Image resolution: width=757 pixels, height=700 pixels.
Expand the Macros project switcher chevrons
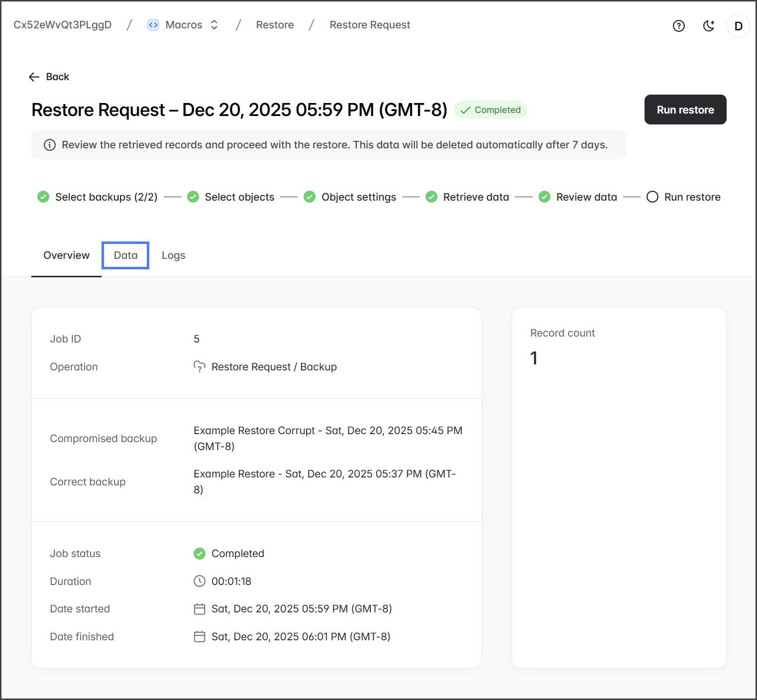(x=215, y=25)
